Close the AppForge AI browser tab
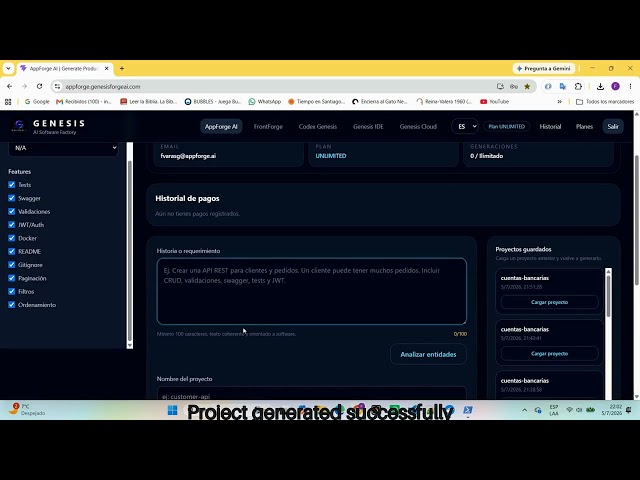The image size is (640, 480). tap(107, 69)
